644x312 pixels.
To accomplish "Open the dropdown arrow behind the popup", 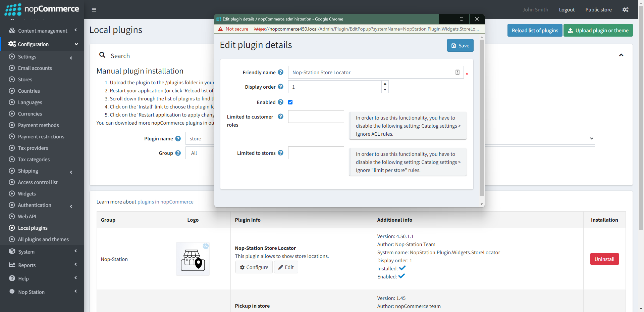I will (591, 138).
